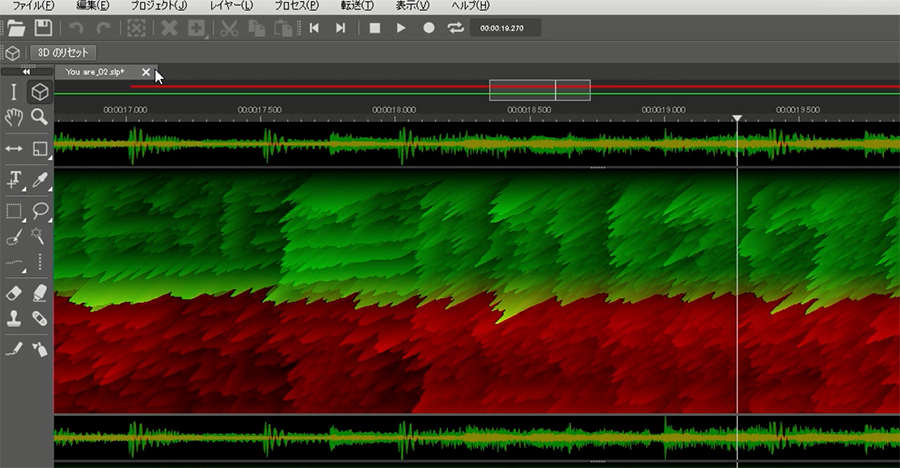Toggle loop playback in the transport bar
This screenshot has width=900, height=468.
coord(456,28)
